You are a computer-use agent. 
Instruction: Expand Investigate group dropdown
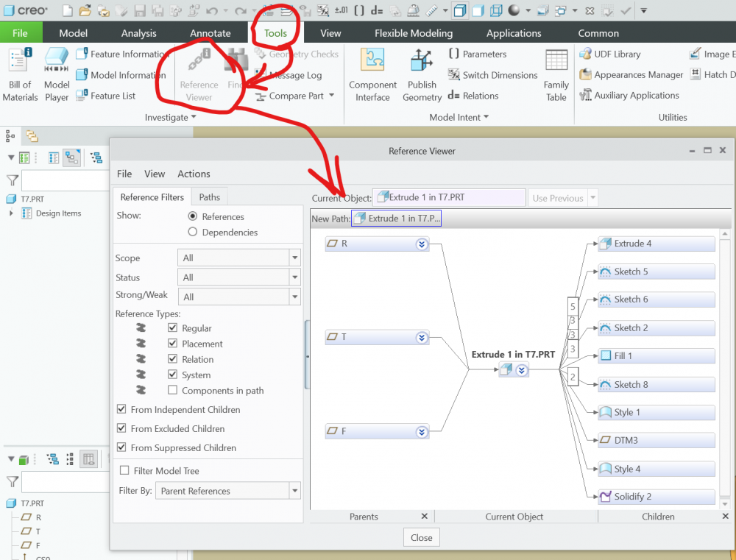(171, 117)
